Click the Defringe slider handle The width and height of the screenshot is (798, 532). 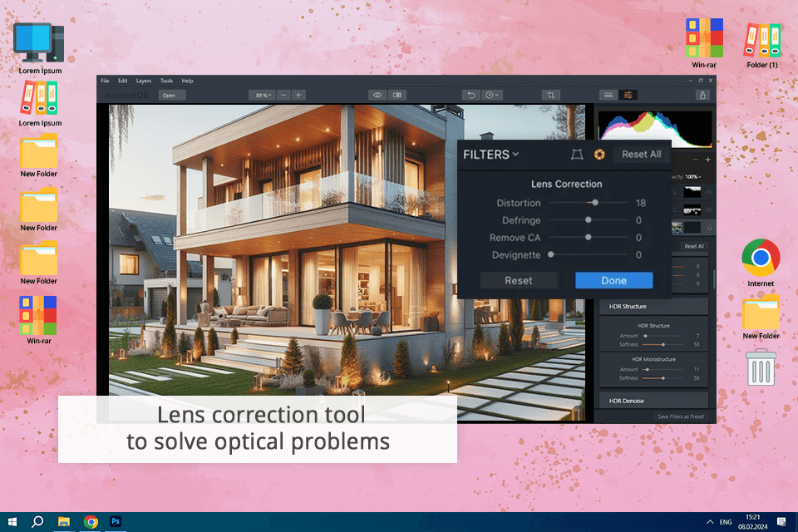(x=589, y=220)
